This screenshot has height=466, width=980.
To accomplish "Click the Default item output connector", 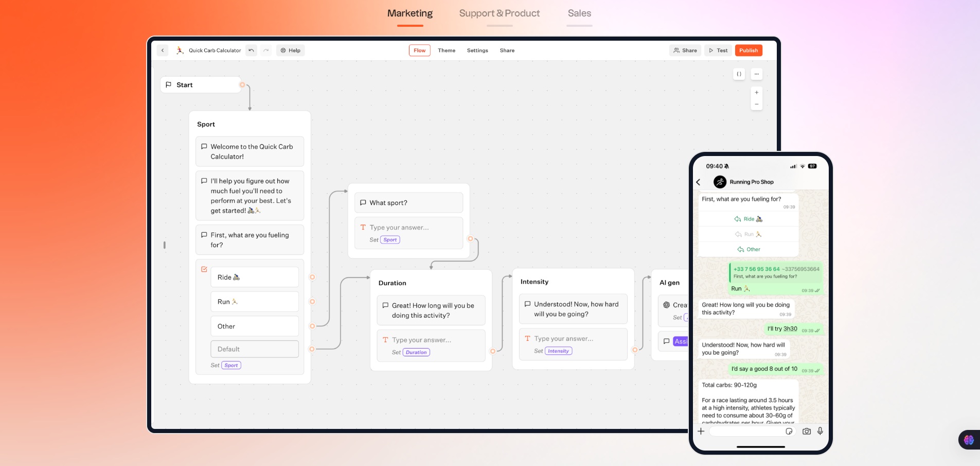I will pyautogui.click(x=312, y=349).
